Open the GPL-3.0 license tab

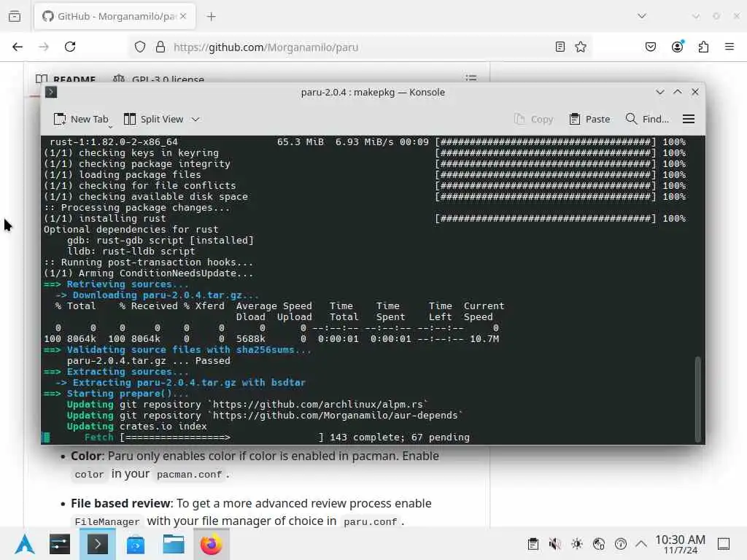[158, 79]
